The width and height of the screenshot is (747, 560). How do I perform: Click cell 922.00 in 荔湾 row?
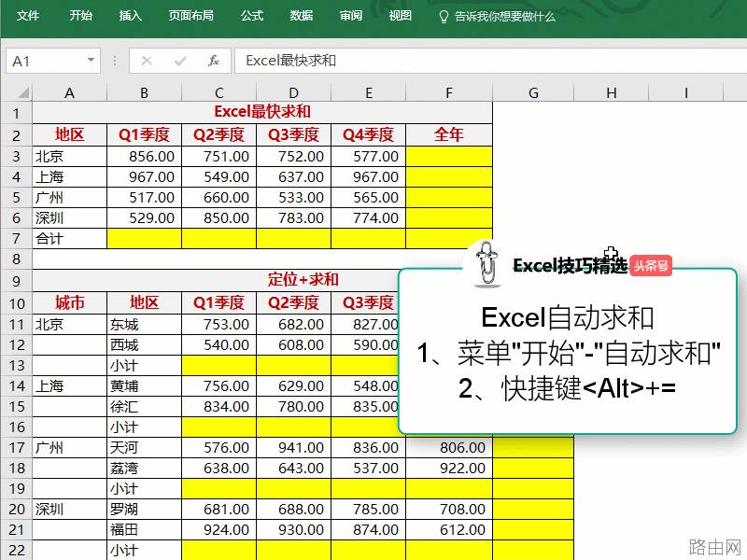pyautogui.click(x=449, y=469)
